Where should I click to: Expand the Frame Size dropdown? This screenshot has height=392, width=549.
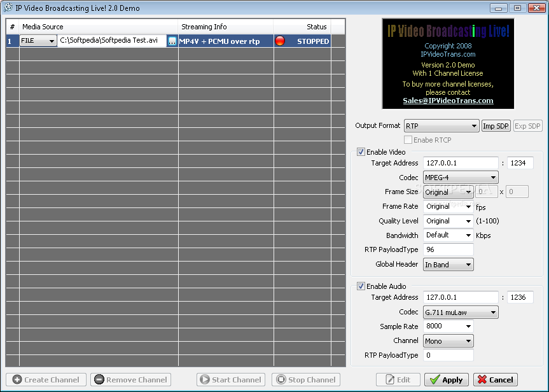point(448,192)
